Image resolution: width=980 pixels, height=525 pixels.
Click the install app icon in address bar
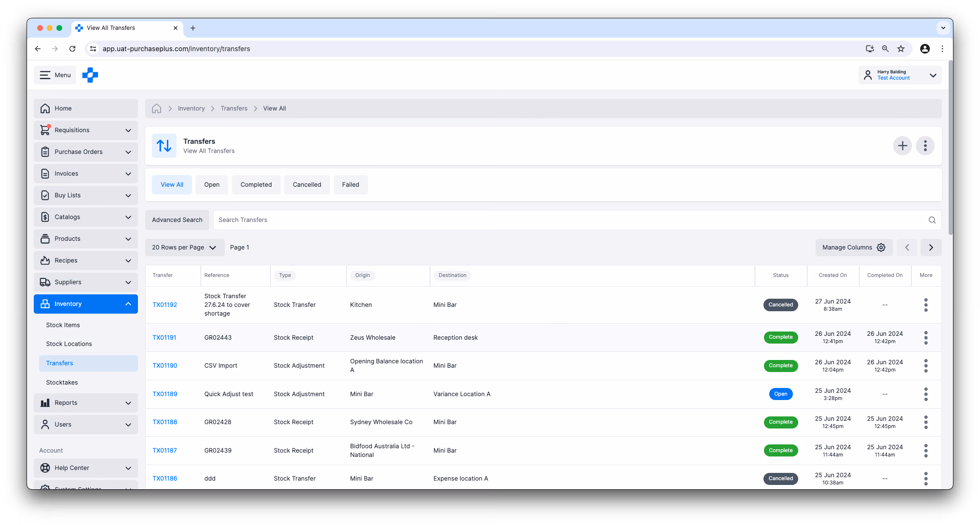[870, 49]
